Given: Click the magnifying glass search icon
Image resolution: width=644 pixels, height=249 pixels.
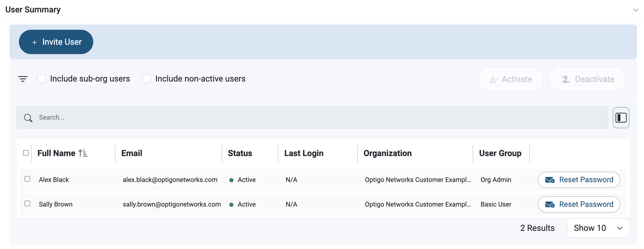Looking at the screenshot, I should pyautogui.click(x=28, y=118).
